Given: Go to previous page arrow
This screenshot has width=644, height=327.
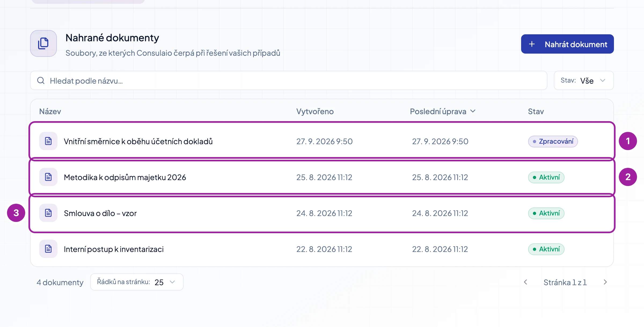Looking at the screenshot, I should point(526,282).
